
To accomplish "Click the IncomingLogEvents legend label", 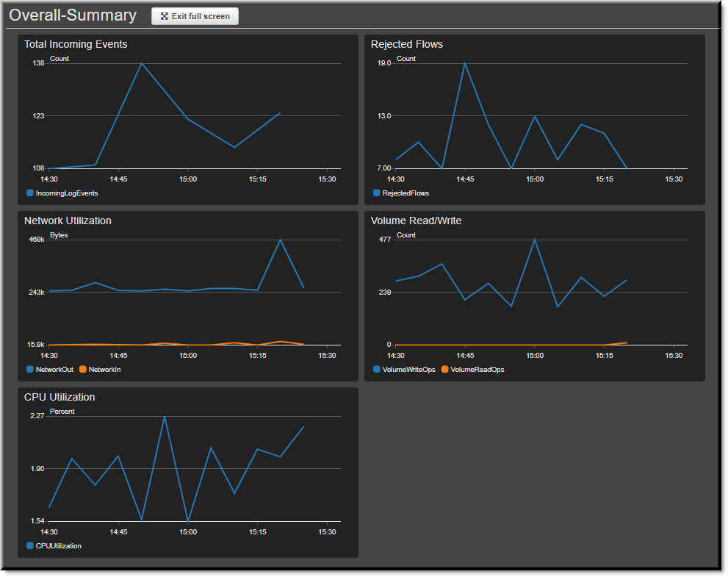I will click(x=67, y=193).
